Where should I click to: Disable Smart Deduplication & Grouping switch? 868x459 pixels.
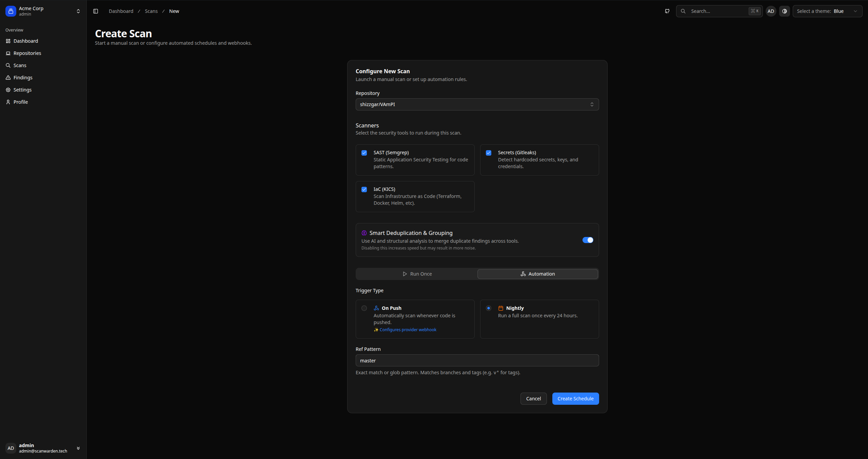pos(588,240)
